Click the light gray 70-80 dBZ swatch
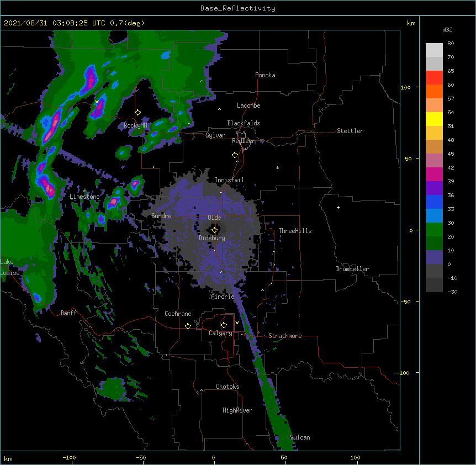 click(434, 50)
